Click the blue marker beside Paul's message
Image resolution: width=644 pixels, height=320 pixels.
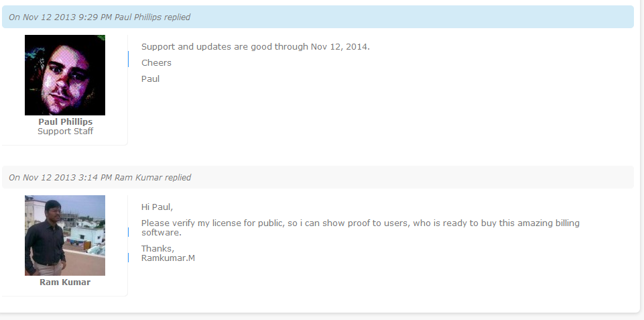pos(128,59)
